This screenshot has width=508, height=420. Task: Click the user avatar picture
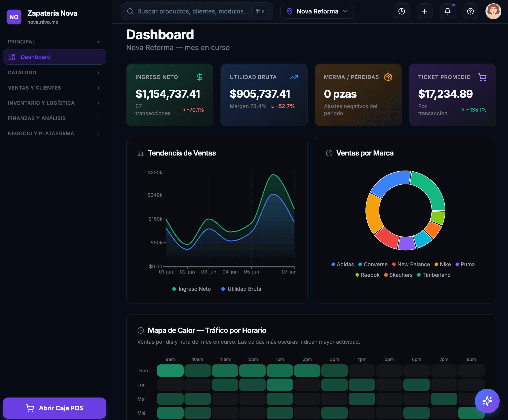[x=493, y=11]
